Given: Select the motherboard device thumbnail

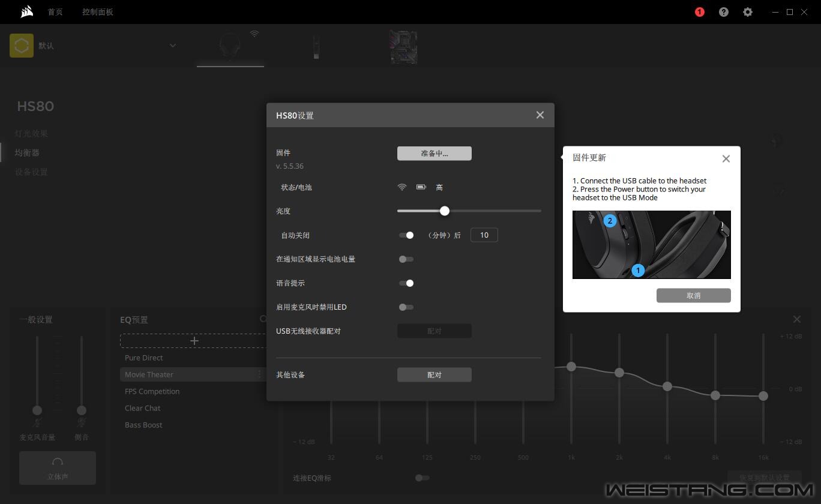Looking at the screenshot, I should click(404, 47).
